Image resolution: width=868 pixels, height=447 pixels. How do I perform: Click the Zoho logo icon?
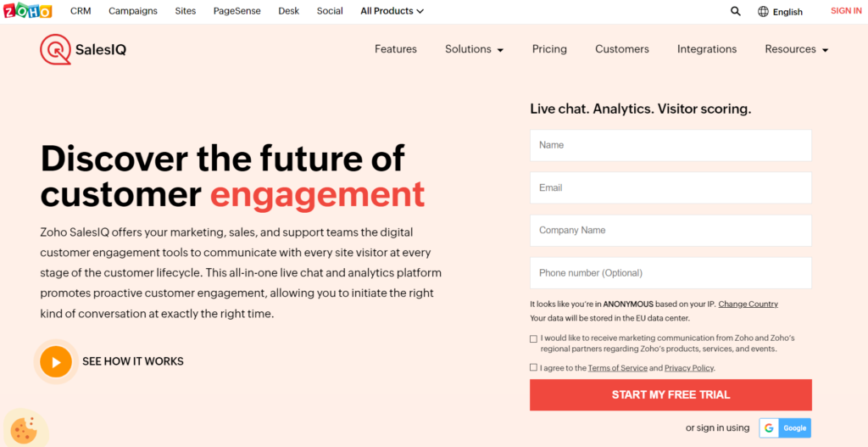click(26, 11)
